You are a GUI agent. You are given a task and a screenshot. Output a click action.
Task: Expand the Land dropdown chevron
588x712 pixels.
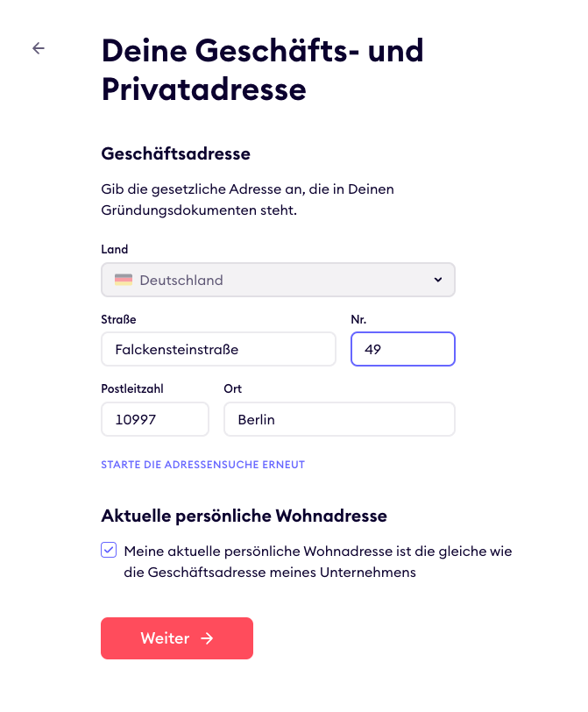tap(438, 281)
